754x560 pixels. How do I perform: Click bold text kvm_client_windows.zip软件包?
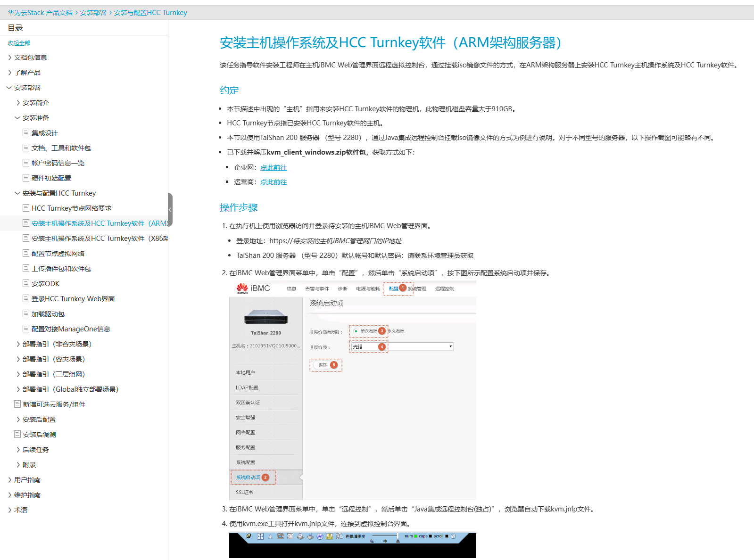pos(316,152)
